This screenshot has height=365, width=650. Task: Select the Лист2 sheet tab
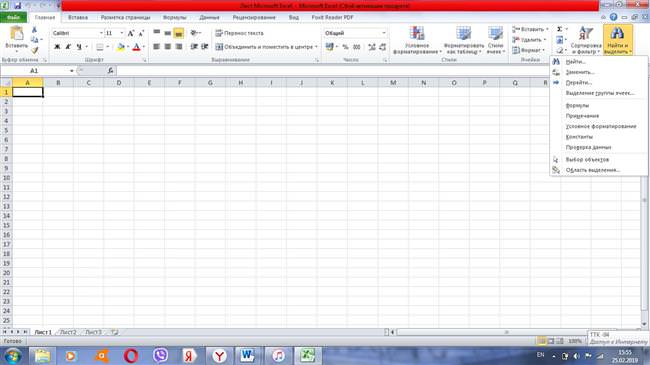(x=68, y=332)
